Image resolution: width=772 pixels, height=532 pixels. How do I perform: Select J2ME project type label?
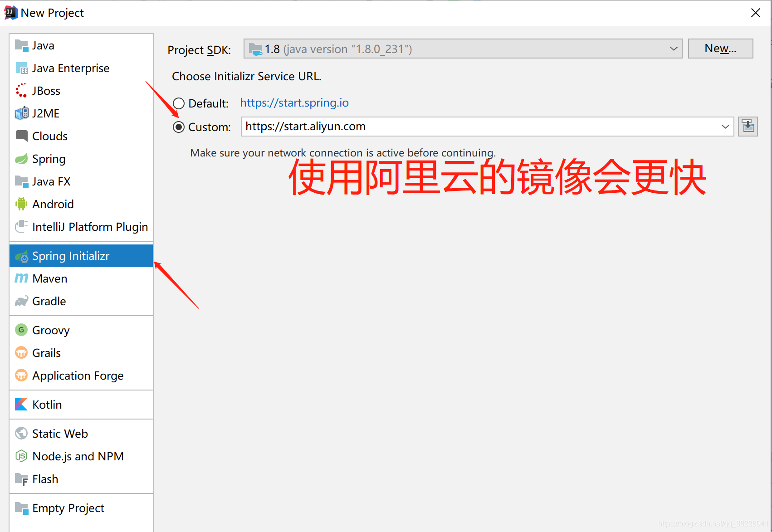point(46,113)
